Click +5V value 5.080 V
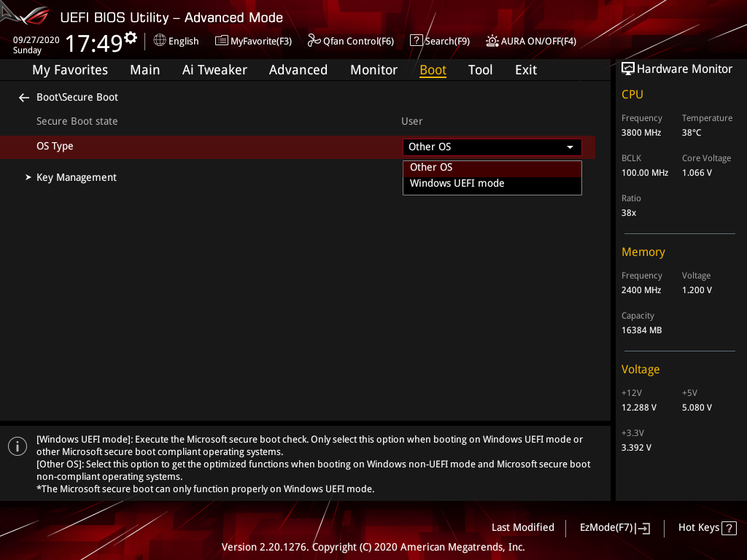The width and height of the screenshot is (747, 560). pos(697,408)
